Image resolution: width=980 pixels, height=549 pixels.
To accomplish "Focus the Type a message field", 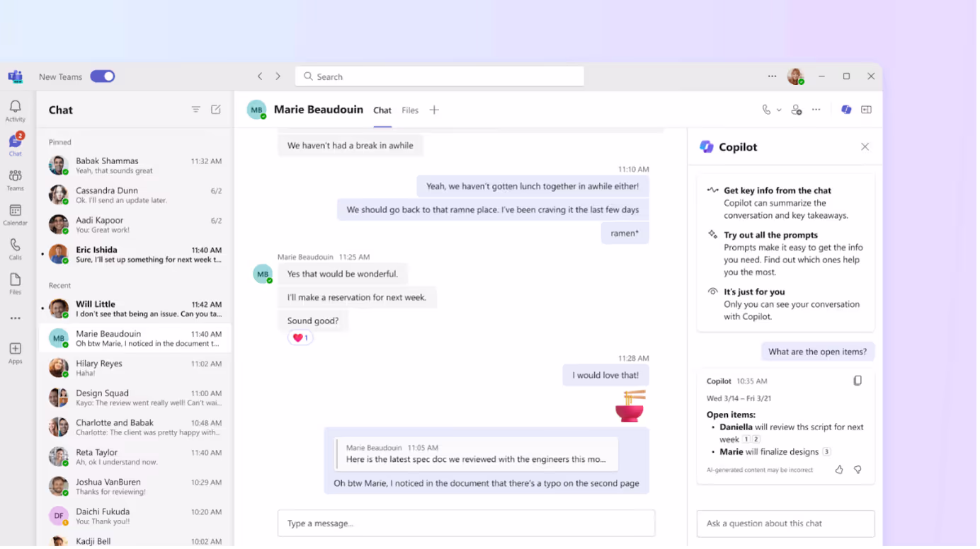I will pos(467,524).
